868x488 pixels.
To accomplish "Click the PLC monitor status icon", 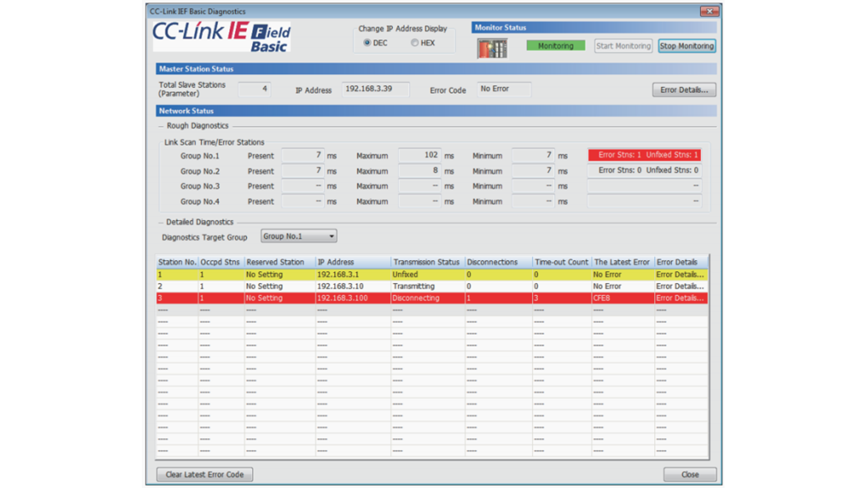I will [x=492, y=48].
